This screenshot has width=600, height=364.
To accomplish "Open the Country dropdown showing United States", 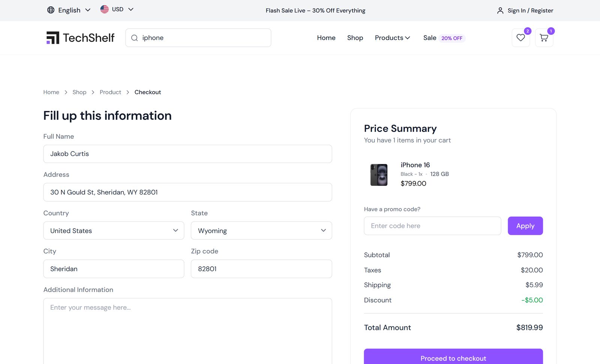I will click(x=114, y=231).
